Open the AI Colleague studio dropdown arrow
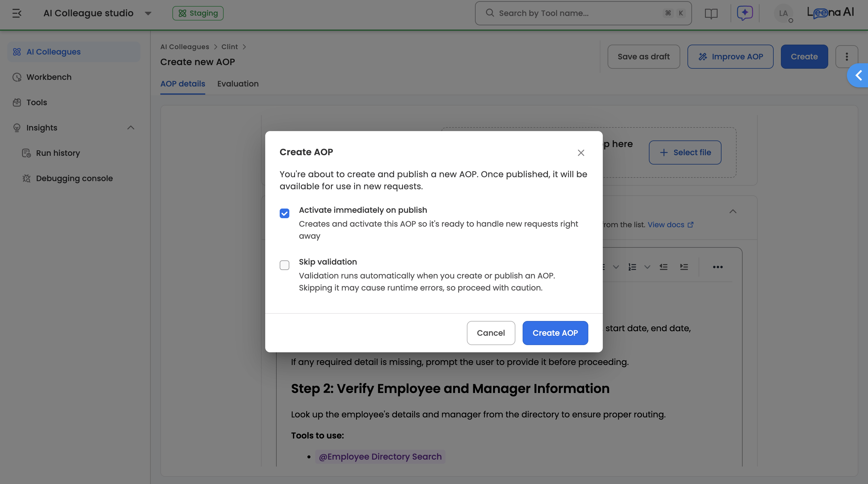Viewport: 868px width, 484px height. tap(148, 14)
